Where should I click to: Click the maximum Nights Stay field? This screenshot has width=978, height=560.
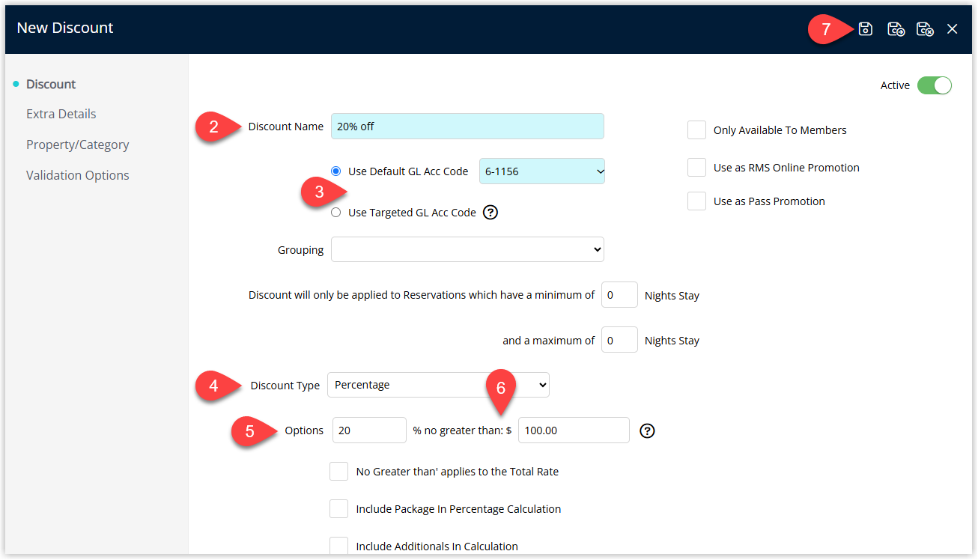[x=619, y=340]
